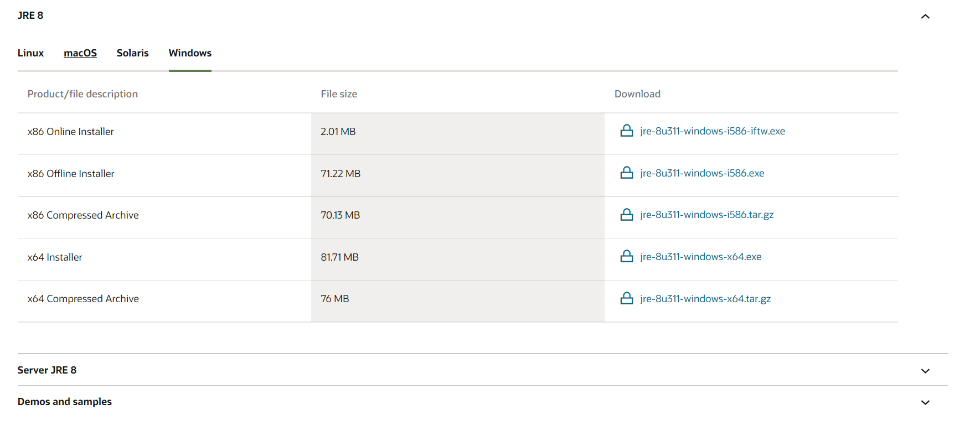Download jre-8u311-windows-x64.exe link

point(701,257)
